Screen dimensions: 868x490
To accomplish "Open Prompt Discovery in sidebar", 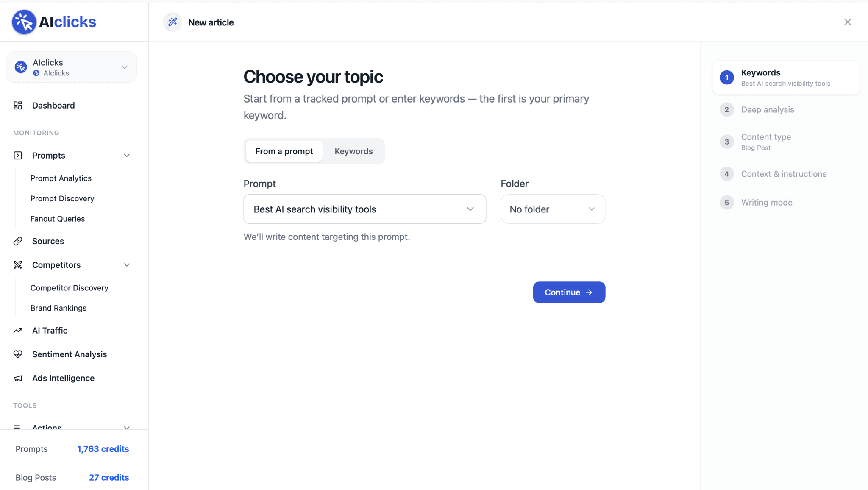I will 62,198.
